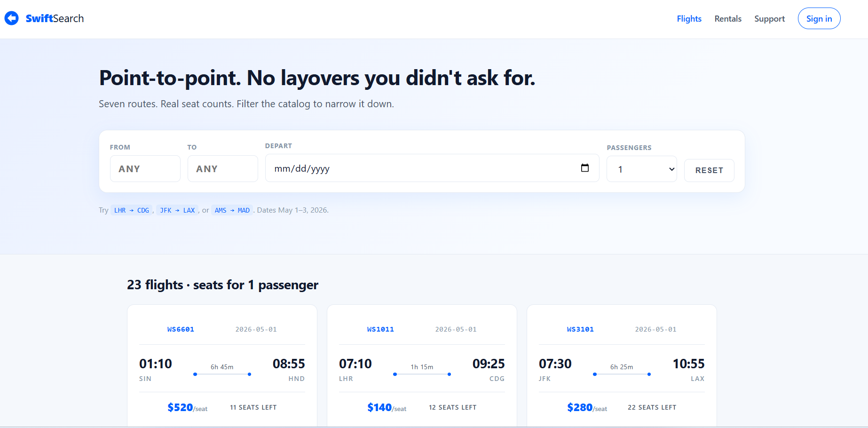Click the SIN to HND duration track marker
Image resolution: width=868 pixels, height=428 pixels.
coord(222,374)
